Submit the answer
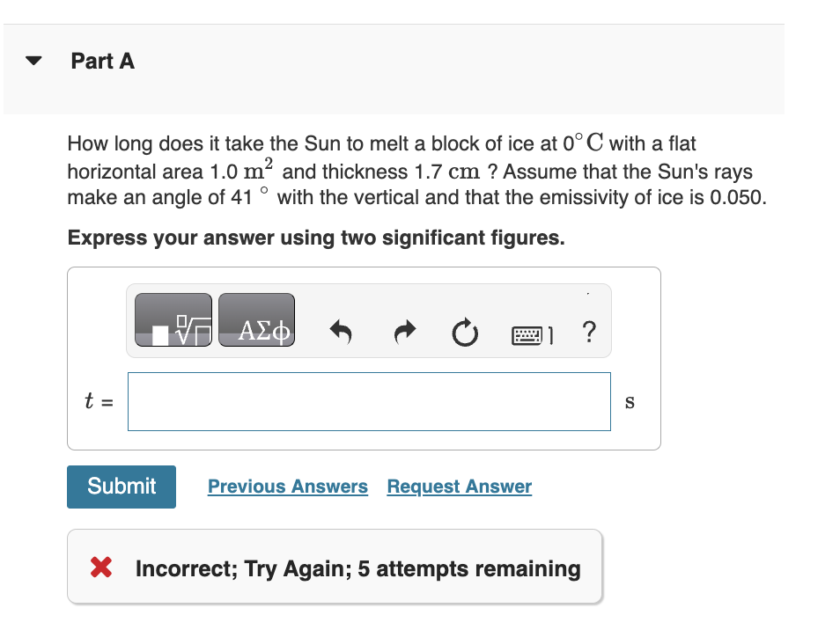Screen dimensions: 840x637 pos(121,487)
